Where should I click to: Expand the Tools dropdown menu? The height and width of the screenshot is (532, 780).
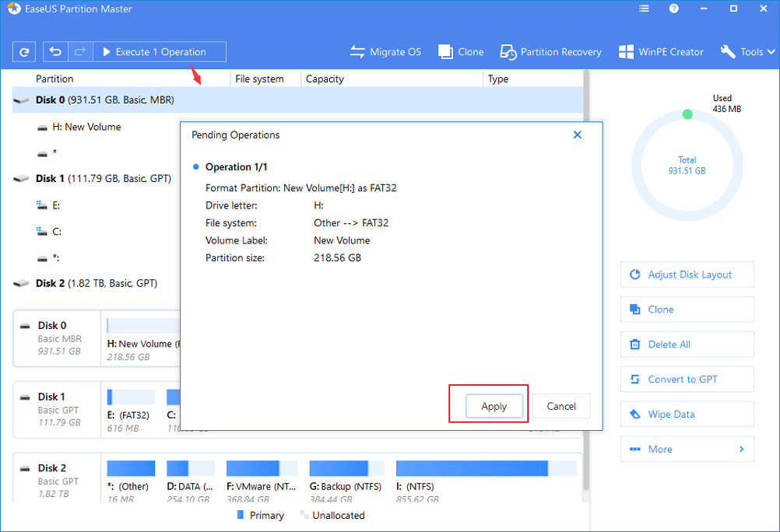(747, 51)
